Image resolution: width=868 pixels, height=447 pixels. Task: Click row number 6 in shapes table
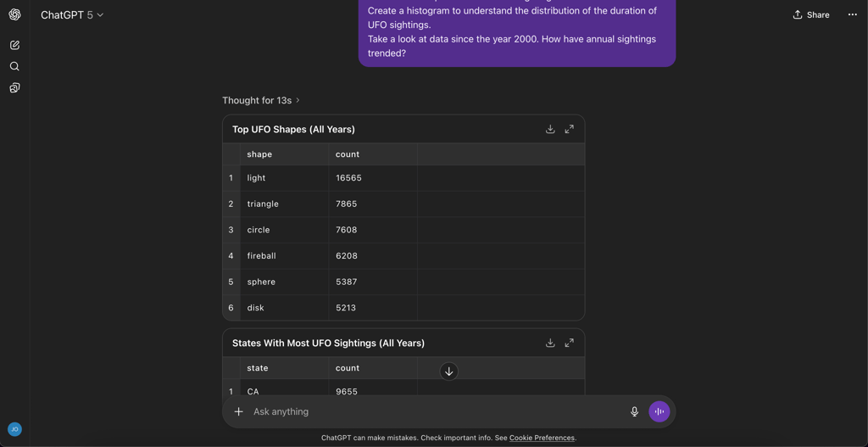click(x=231, y=307)
